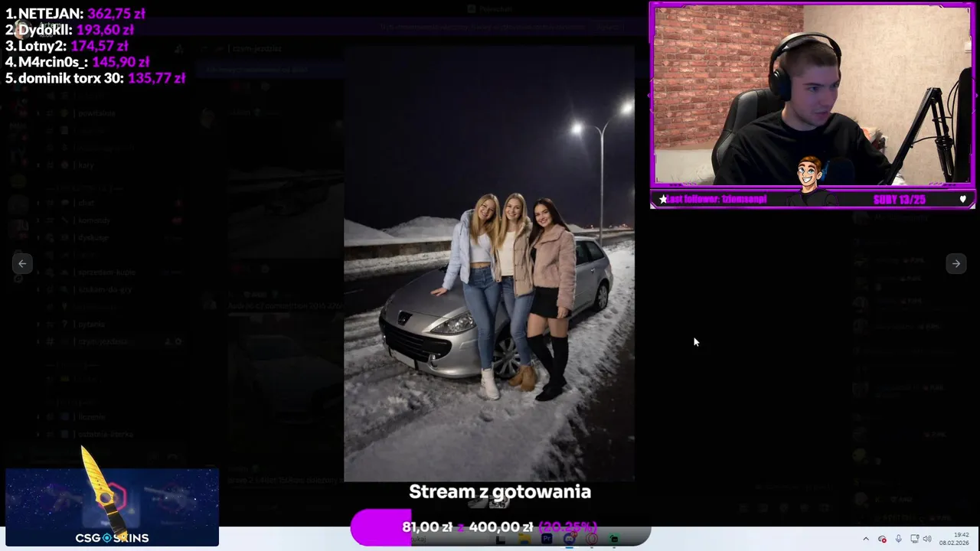Select the dimmed 'szukam-do-gry' channel in Discord

110,289
